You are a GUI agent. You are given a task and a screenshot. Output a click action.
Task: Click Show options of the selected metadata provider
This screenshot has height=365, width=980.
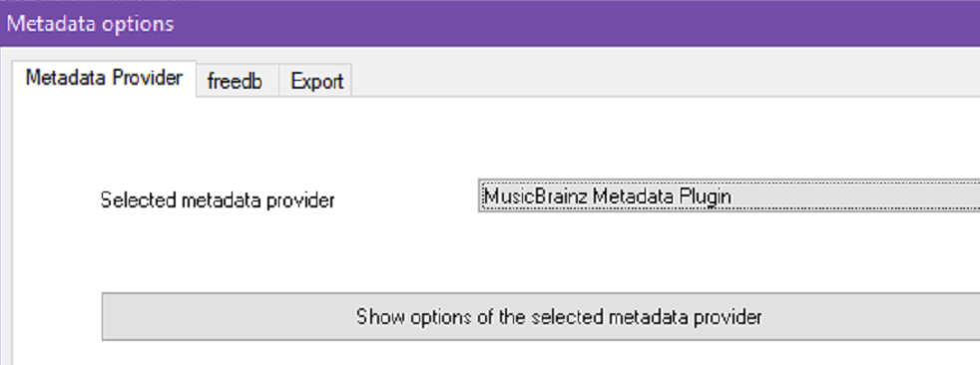(x=541, y=316)
